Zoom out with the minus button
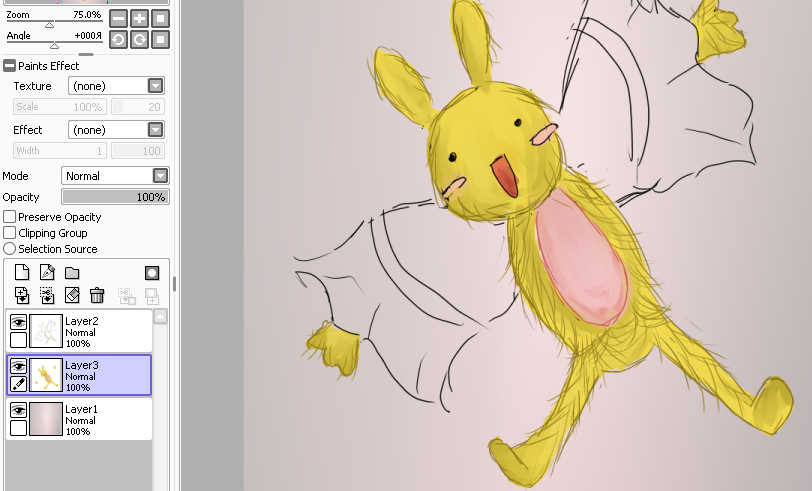The height and width of the screenshot is (491, 812). 119,19
